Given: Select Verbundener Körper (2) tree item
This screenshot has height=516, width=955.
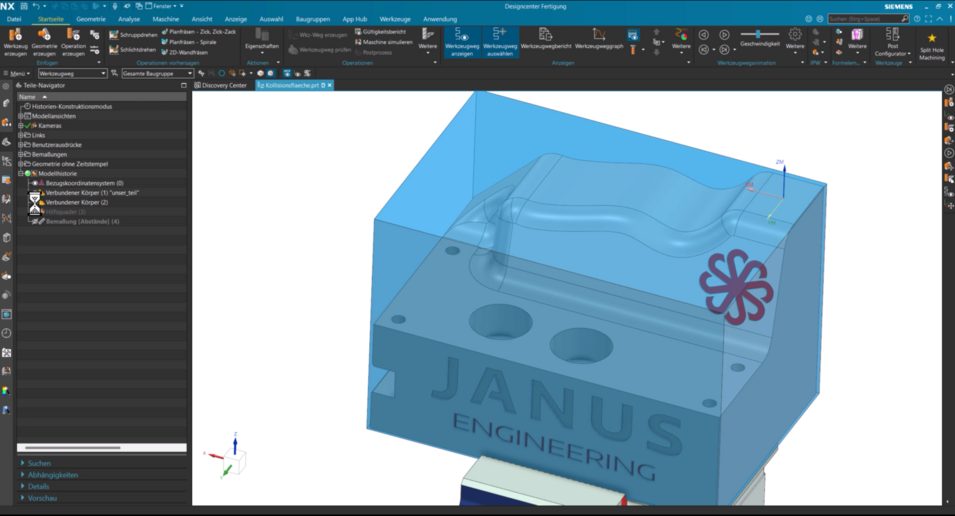Looking at the screenshot, I should 77,202.
